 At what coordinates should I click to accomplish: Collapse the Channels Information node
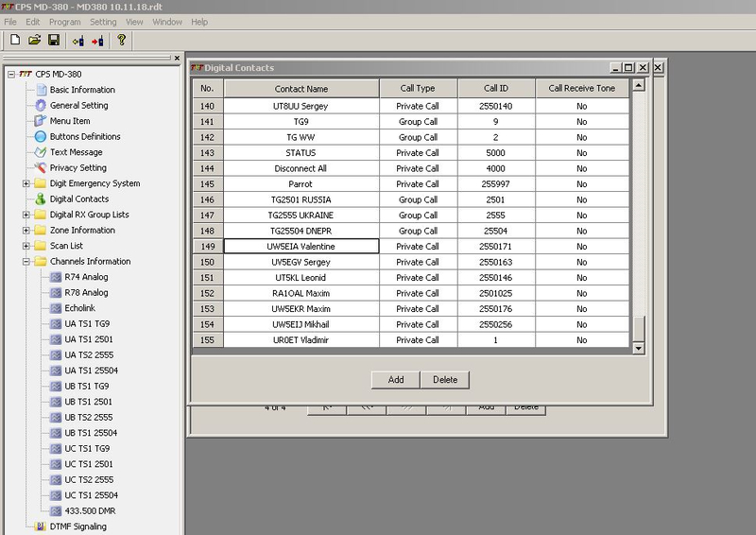pyautogui.click(x=26, y=262)
